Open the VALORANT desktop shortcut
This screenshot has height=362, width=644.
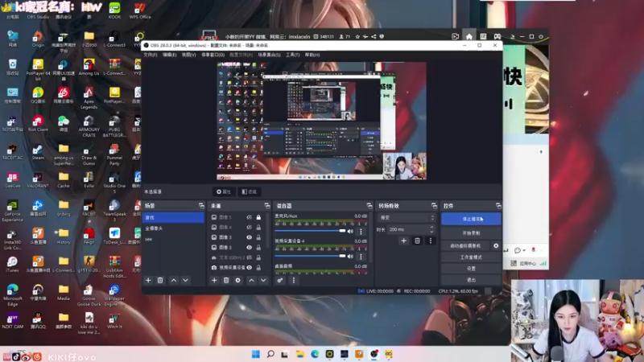tap(38, 179)
